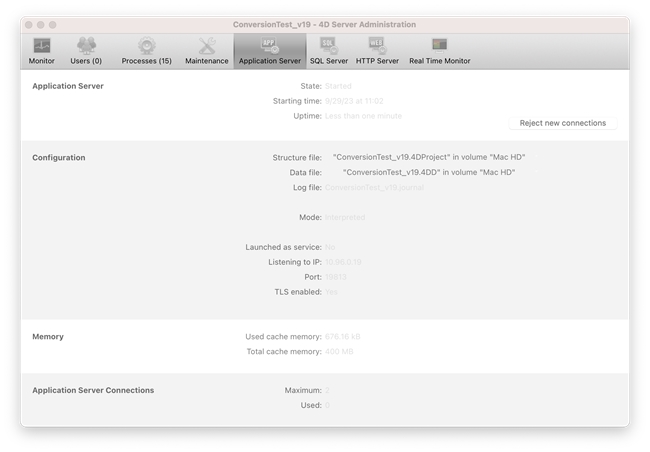Open the Monitor page icon
The width and height of the screenshot is (650, 452).
click(42, 46)
